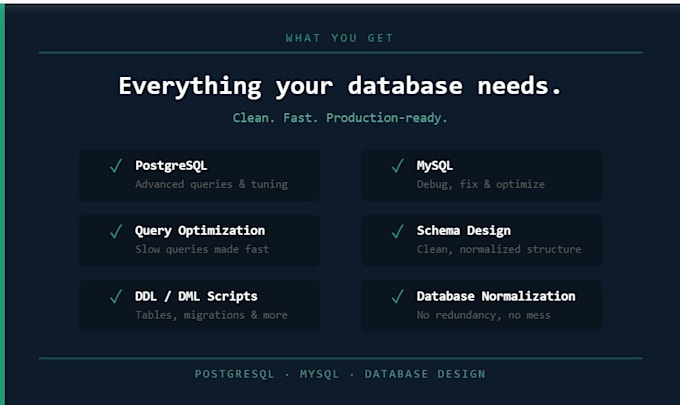Click 'Tables, migrations & more' subtitle
The width and height of the screenshot is (680, 405).
211,315
